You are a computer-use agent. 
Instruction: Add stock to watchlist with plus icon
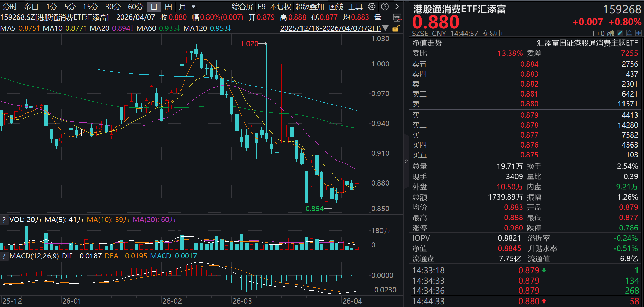pos(638,33)
